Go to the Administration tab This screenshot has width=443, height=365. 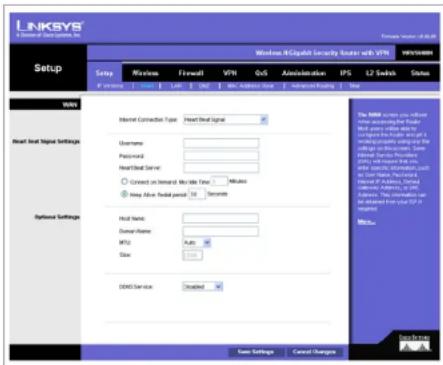(x=304, y=73)
